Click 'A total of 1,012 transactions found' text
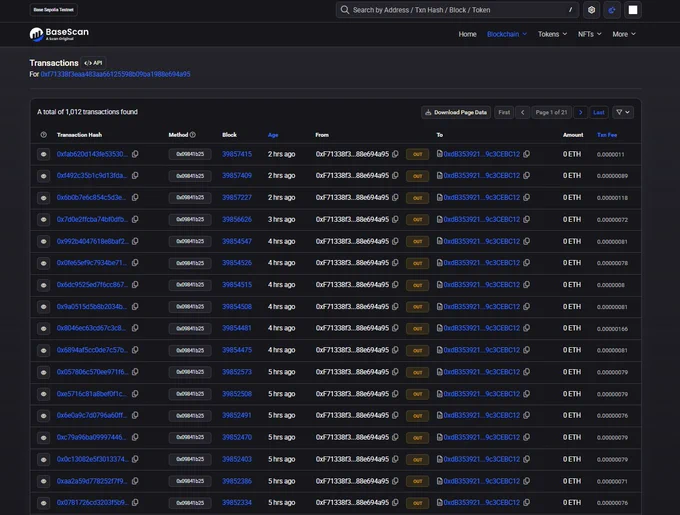680x515 pixels. [x=87, y=112]
